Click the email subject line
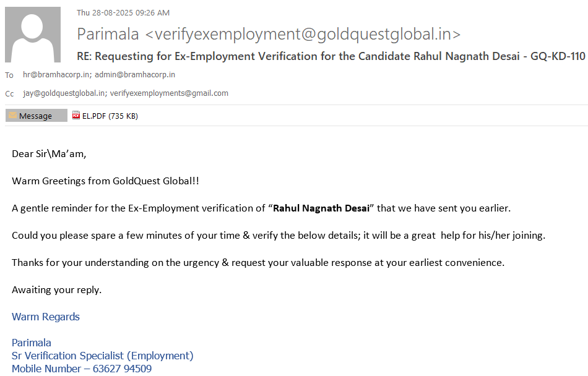The width and height of the screenshot is (588, 376). pyautogui.click(x=331, y=56)
